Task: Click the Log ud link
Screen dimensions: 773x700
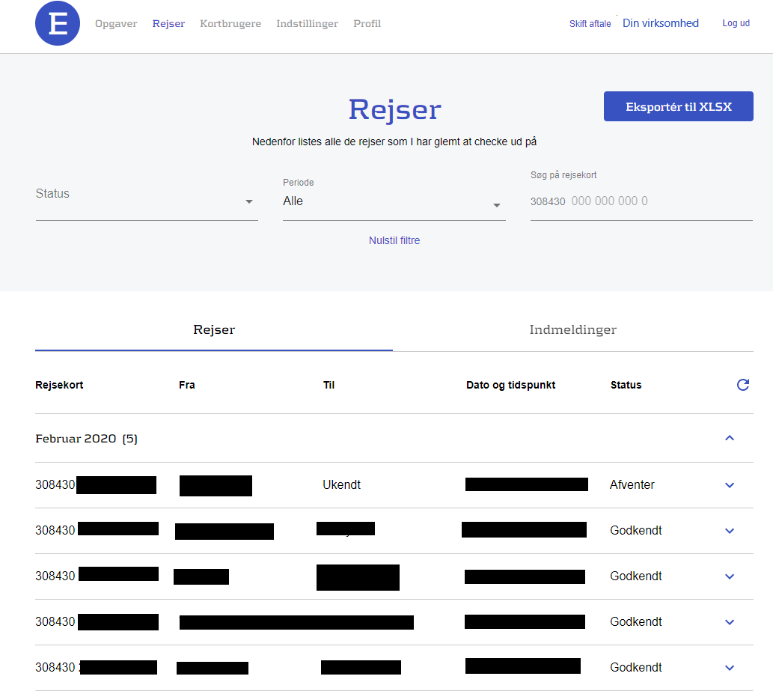Action: [736, 23]
